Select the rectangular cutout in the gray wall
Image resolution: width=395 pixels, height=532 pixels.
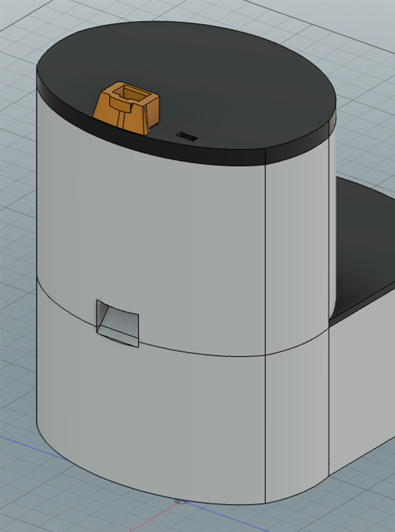tap(119, 323)
